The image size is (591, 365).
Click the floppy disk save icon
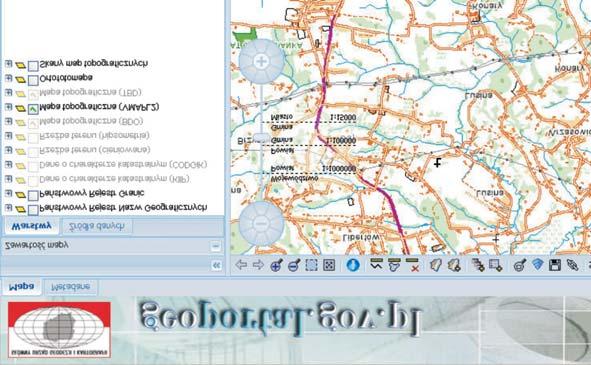[x=555, y=265]
